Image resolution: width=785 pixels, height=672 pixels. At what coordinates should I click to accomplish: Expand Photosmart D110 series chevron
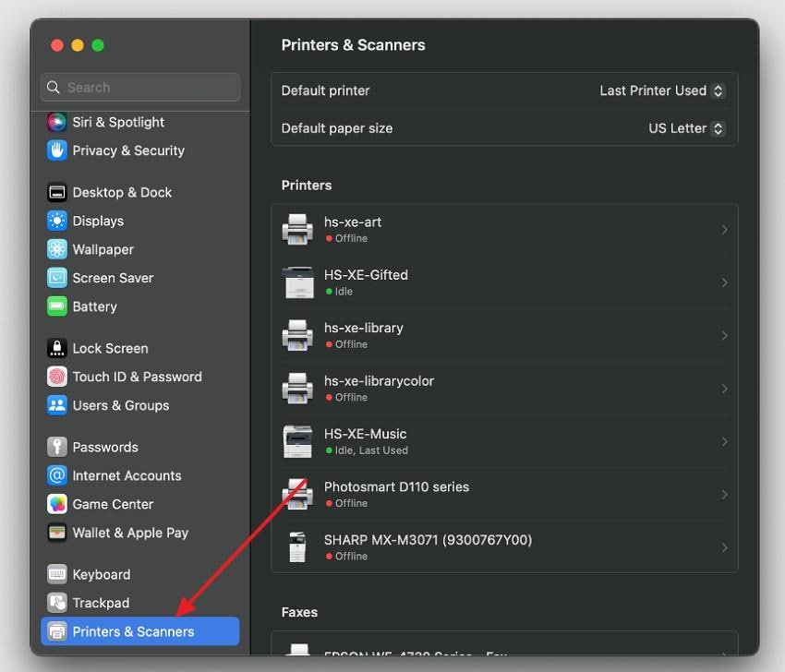[x=724, y=495]
